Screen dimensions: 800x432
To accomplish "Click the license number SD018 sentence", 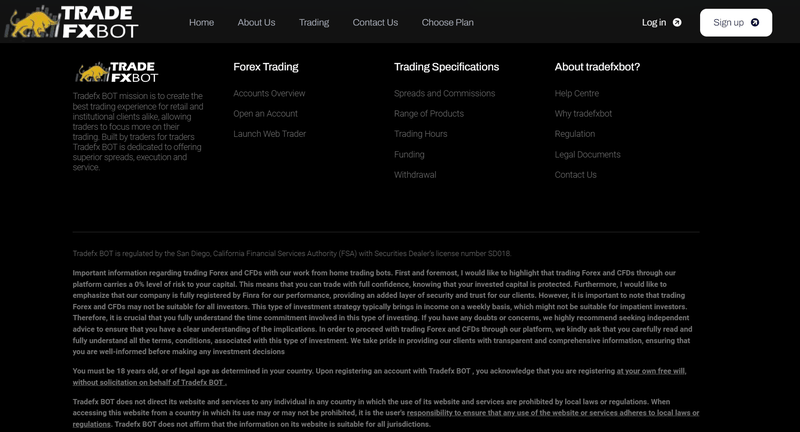I will (x=292, y=253).
